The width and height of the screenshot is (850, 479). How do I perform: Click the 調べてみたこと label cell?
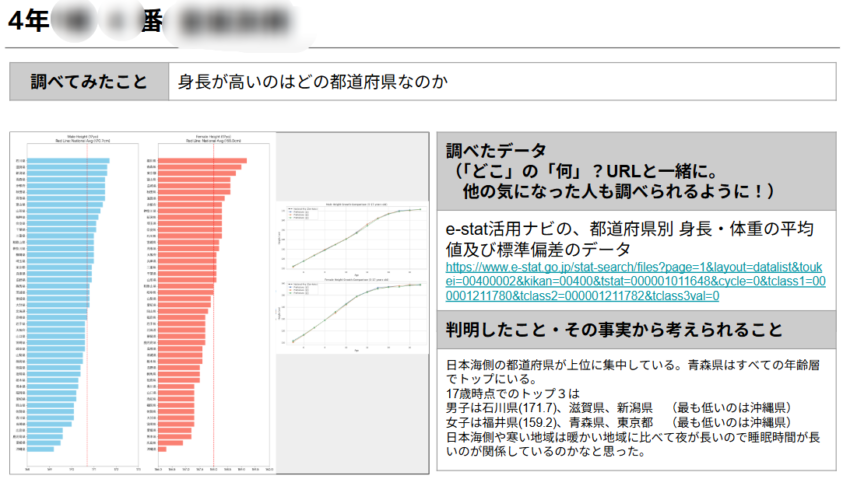tap(89, 81)
